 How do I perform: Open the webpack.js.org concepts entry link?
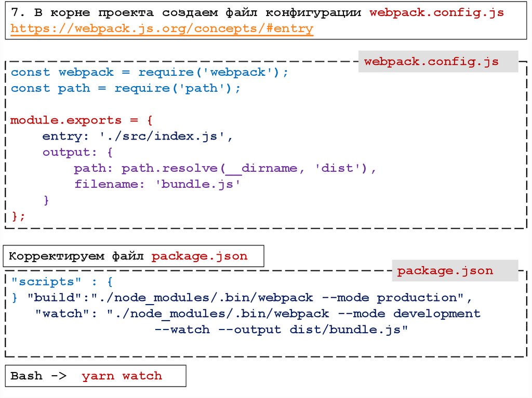tap(162, 29)
